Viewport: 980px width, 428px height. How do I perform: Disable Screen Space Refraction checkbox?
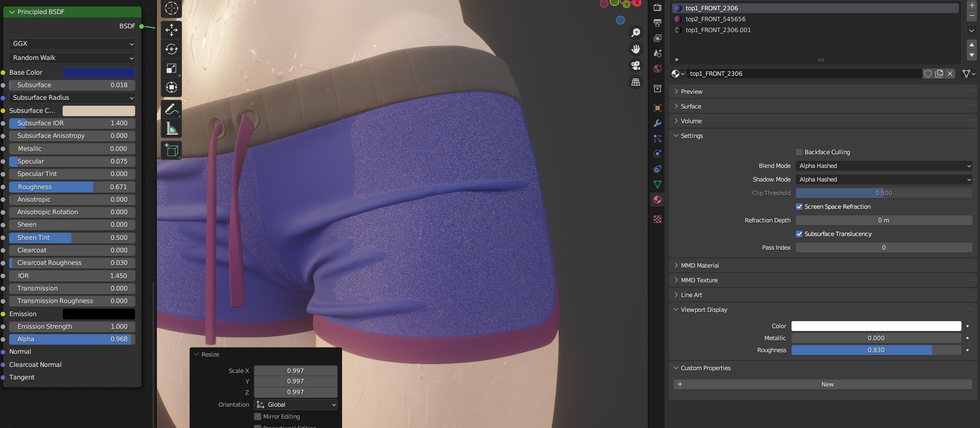point(799,207)
